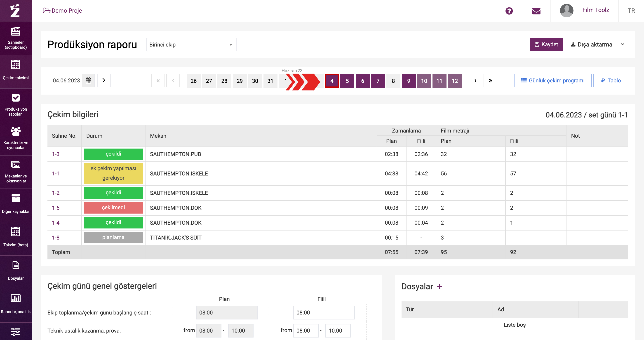Image resolution: width=644 pixels, height=340 pixels.
Task: Open Film Toolz user menu
Action: pyautogui.click(x=596, y=10)
